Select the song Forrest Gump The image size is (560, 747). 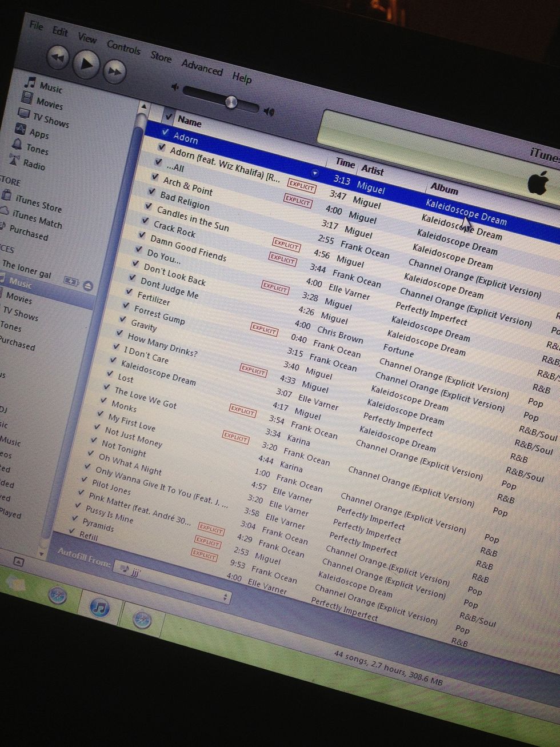pyautogui.click(x=159, y=314)
